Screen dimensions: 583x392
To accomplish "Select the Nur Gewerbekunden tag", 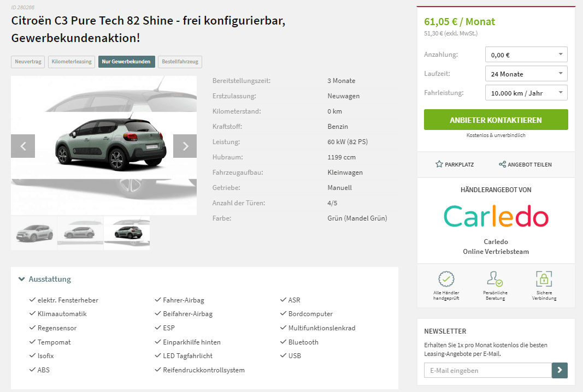I will [x=126, y=62].
